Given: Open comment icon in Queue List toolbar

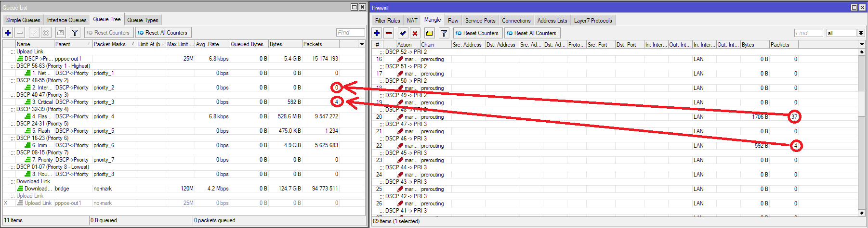Looking at the screenshot, I should 60,33.
